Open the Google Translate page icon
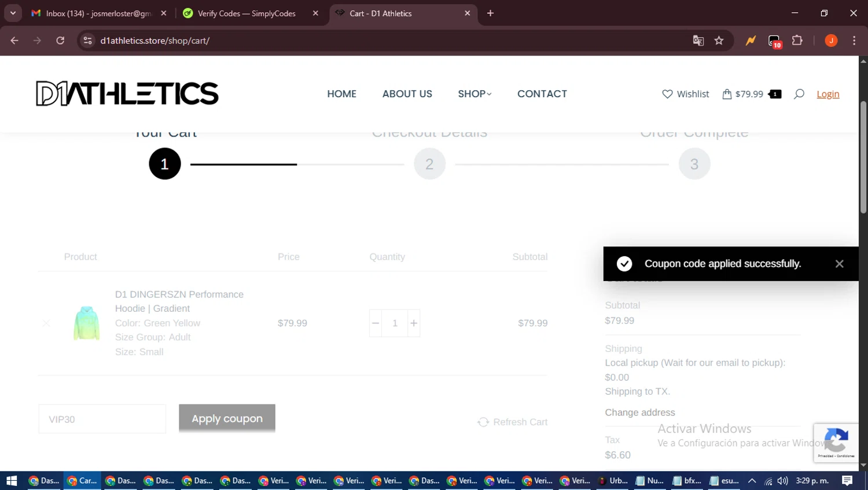868x490 pixels. 698,40
